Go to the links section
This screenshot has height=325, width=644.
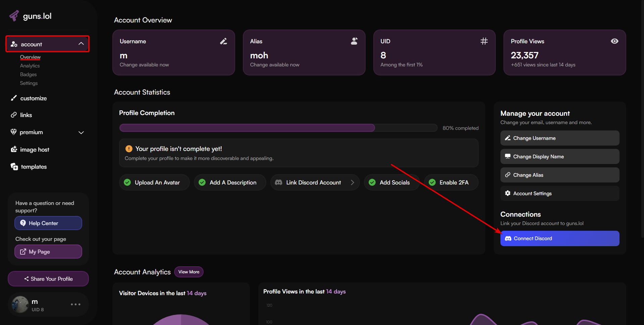point(26,115)
